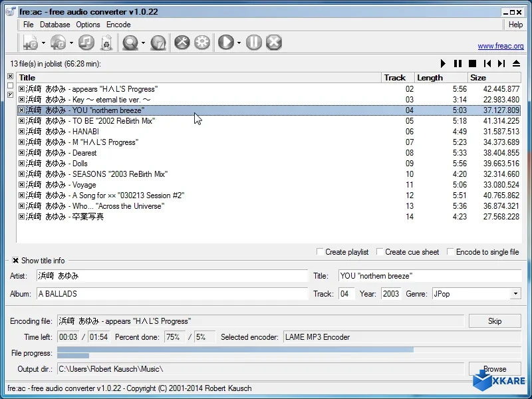
Task: Select the A Song for ×× row
Action: (269, 196)
